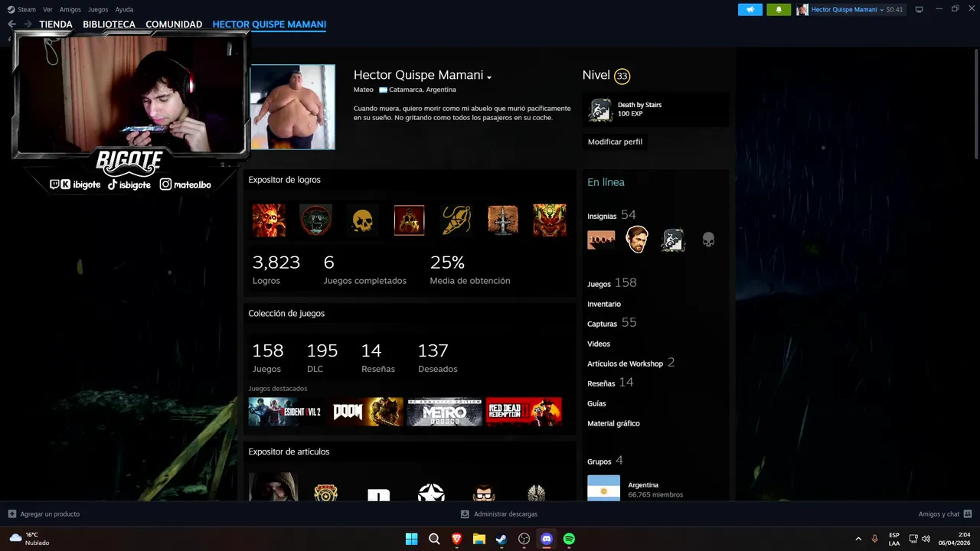Go forward with the right arrow

(x=28, y=24)
